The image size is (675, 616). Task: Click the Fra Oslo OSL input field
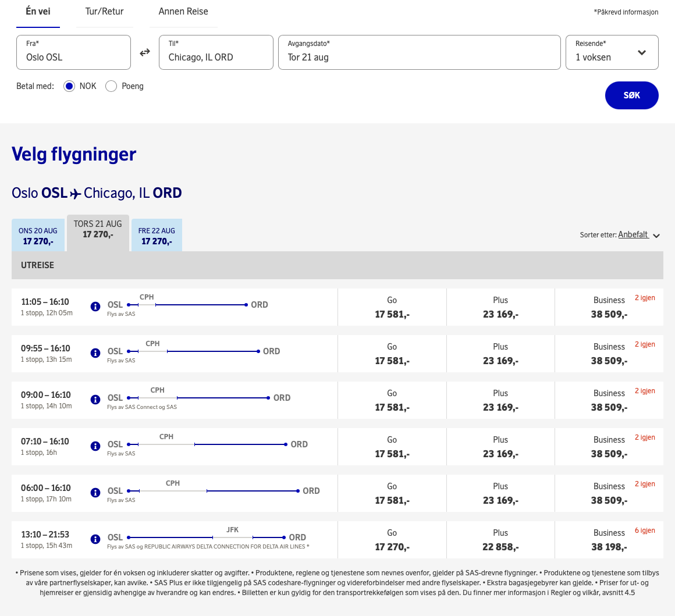(x=74, y=52)
